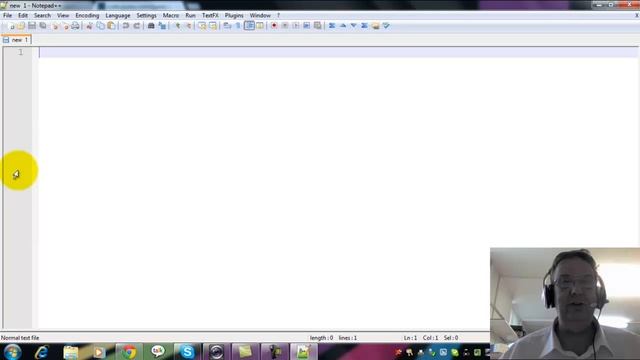
Task: Toggle the highlighted indent guide icon
Action: click(249, 26)
